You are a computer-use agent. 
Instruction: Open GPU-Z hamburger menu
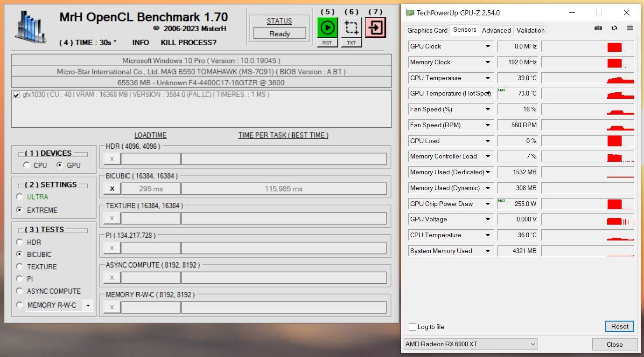pos(630,28)
